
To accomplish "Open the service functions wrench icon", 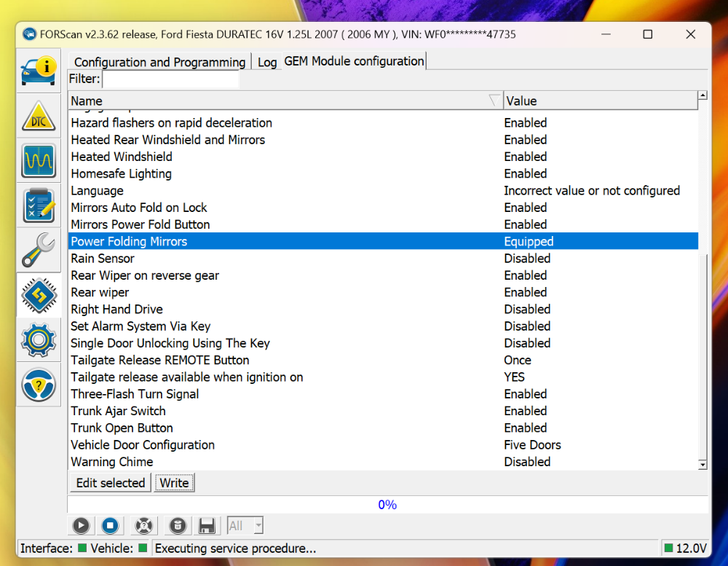I will click(39, 250).
